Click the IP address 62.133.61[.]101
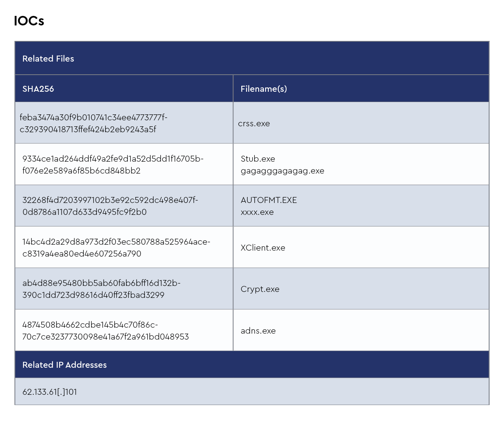 click(x=50, y=392)
